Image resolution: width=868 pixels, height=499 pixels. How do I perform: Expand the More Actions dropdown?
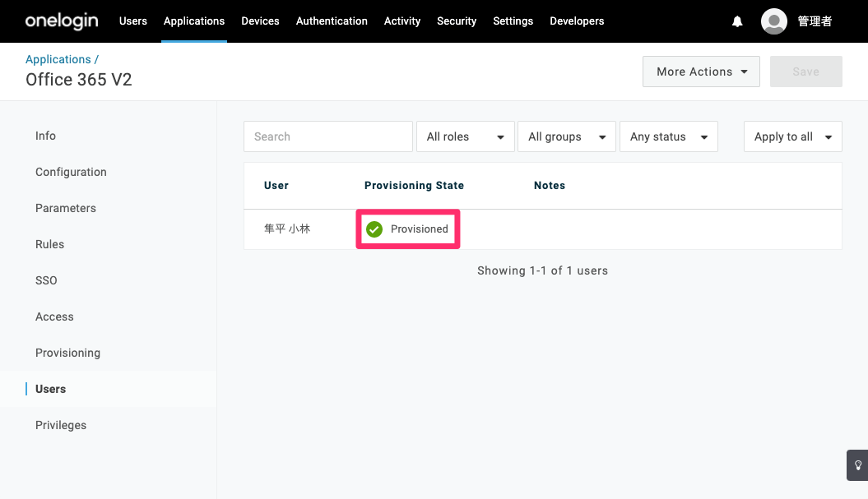click(x=701, y=72)
